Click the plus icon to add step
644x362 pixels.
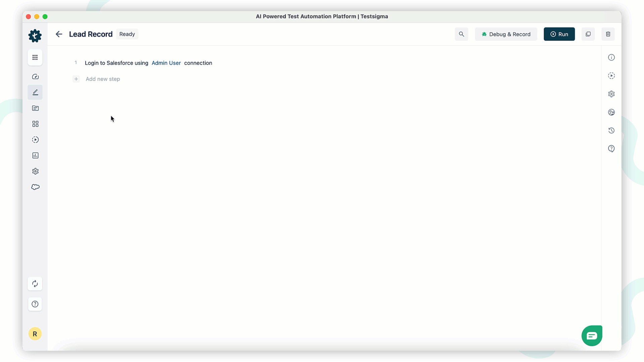pyautogui.click(x=76, y=79)
